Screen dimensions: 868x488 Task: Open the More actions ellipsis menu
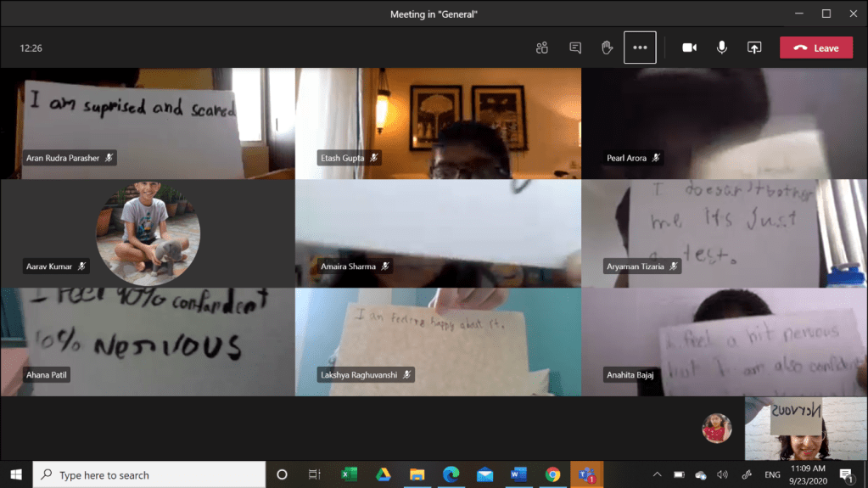point(640,48)
